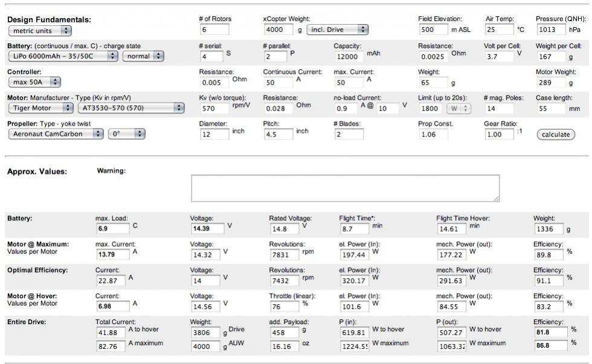
Task: Expand the Aeronaut CamCarbon propeller dropdown
Action: click(55, 134)
